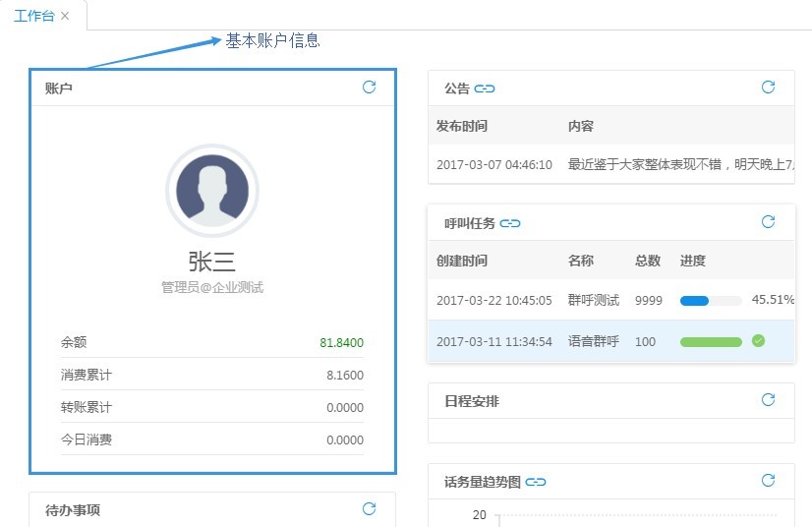The height and width of the screenshot is (527, 812).
Task: Switch to the 工作台 tab
Action: [x=33, y=16]
